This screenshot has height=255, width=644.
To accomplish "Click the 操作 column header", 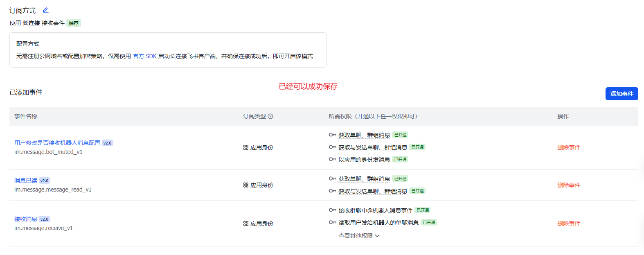I will [x=563, y=116].
